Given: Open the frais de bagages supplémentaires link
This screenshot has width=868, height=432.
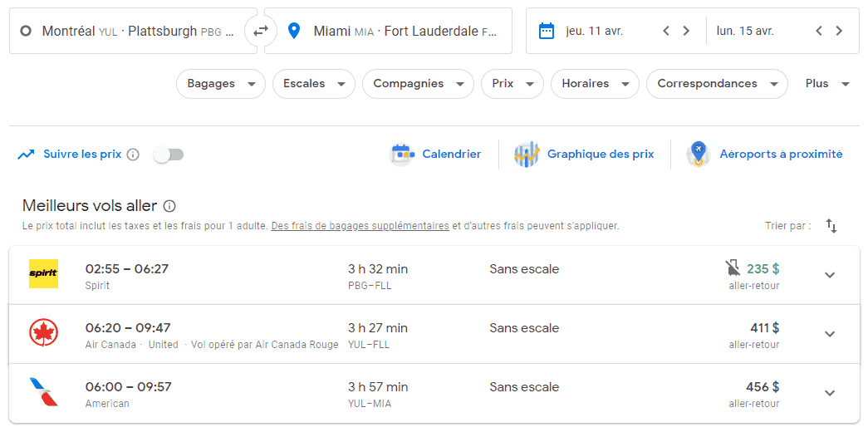Looking at the screenshot, I should click(360, 226).
